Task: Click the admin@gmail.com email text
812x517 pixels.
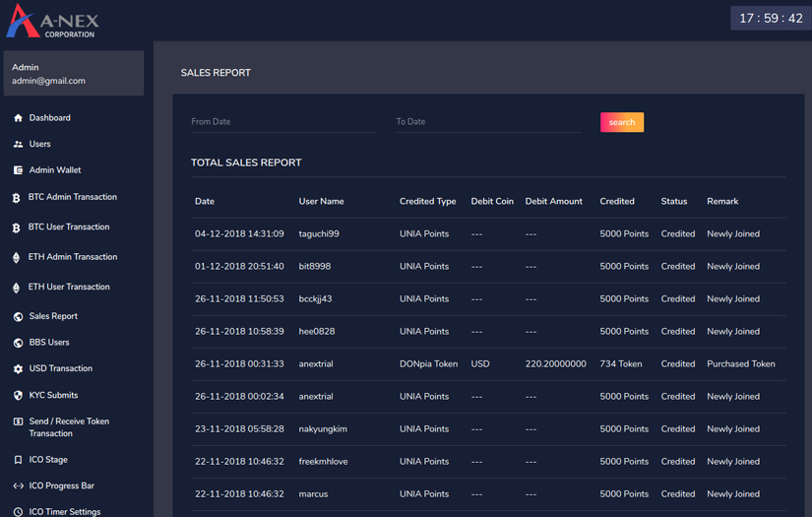Action: coord(48,81)
